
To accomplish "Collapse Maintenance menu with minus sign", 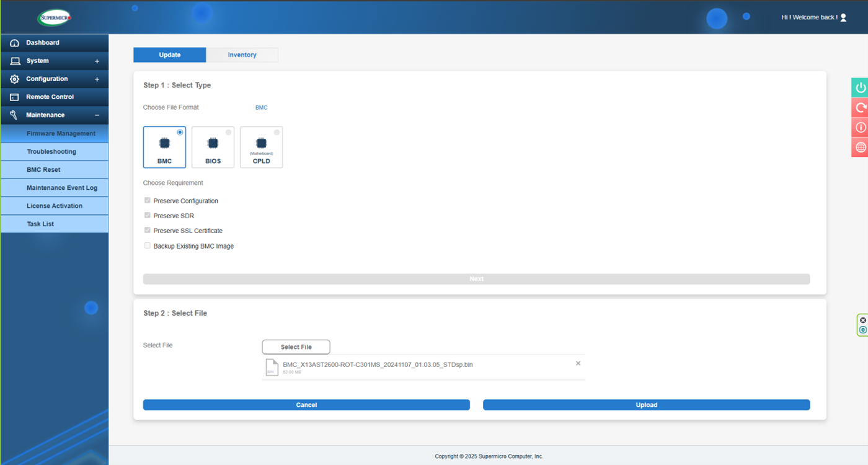I will tap(97, 115).
